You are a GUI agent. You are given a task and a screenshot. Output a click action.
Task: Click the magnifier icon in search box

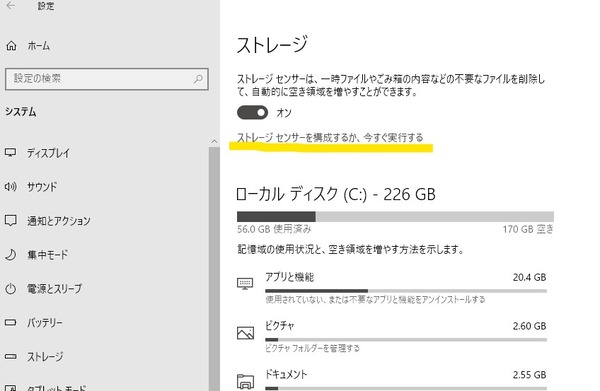pos(198,79)
